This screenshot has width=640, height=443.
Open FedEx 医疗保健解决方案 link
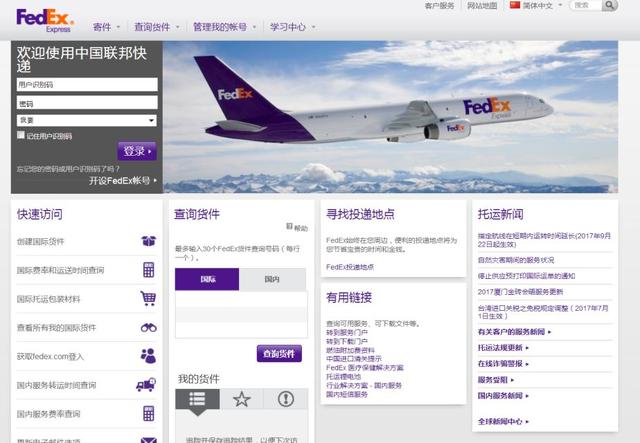point(364,368)
